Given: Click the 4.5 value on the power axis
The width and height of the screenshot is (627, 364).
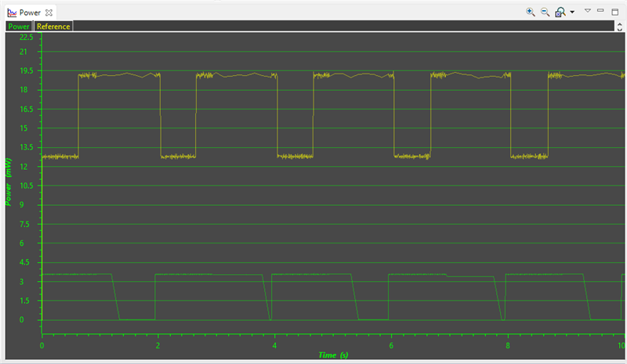Looking at the screenshot, I should point(24,262).
